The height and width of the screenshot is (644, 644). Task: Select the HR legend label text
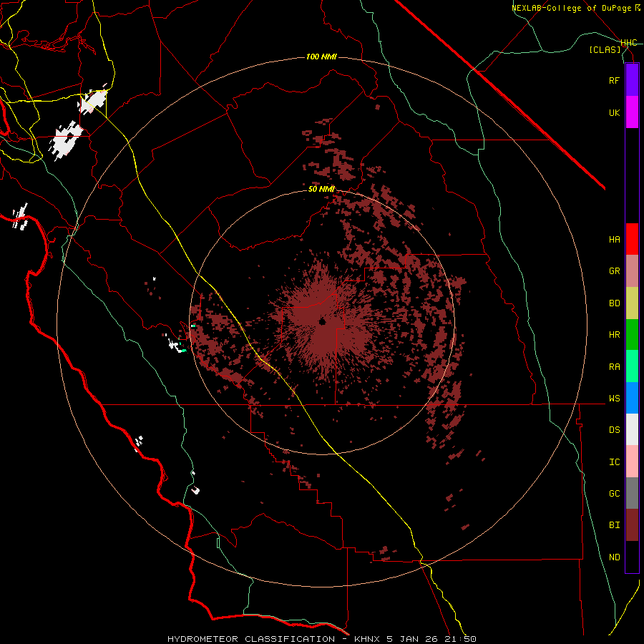tap(615, 334)
